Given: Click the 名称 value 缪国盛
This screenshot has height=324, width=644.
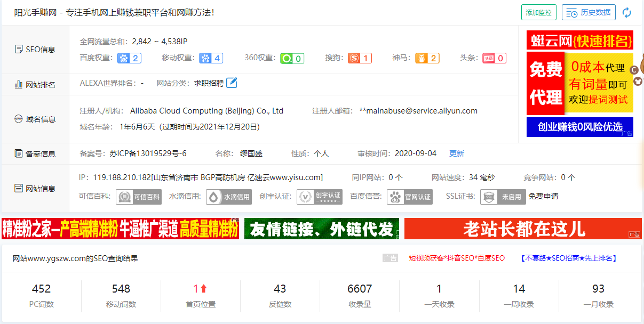Looking at the screenshot, I should 251,153.
